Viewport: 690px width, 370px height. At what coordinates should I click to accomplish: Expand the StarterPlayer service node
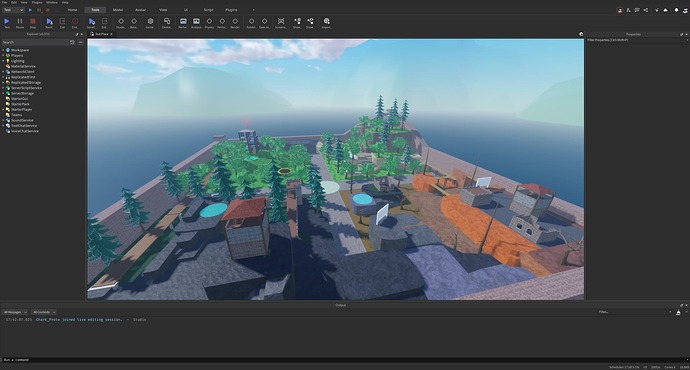[3, 110]
